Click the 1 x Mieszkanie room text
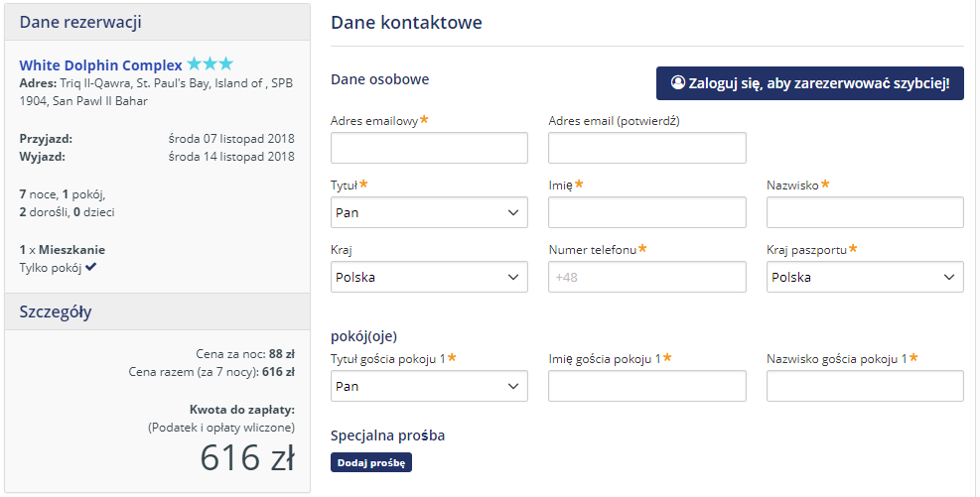Image resolution: width=980 pixels, height=497 pixels. point(62,250)
